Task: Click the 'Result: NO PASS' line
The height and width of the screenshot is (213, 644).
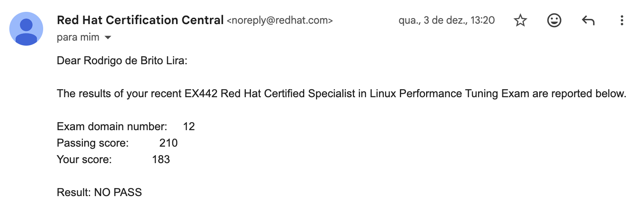Action: [x=99, y=193]
